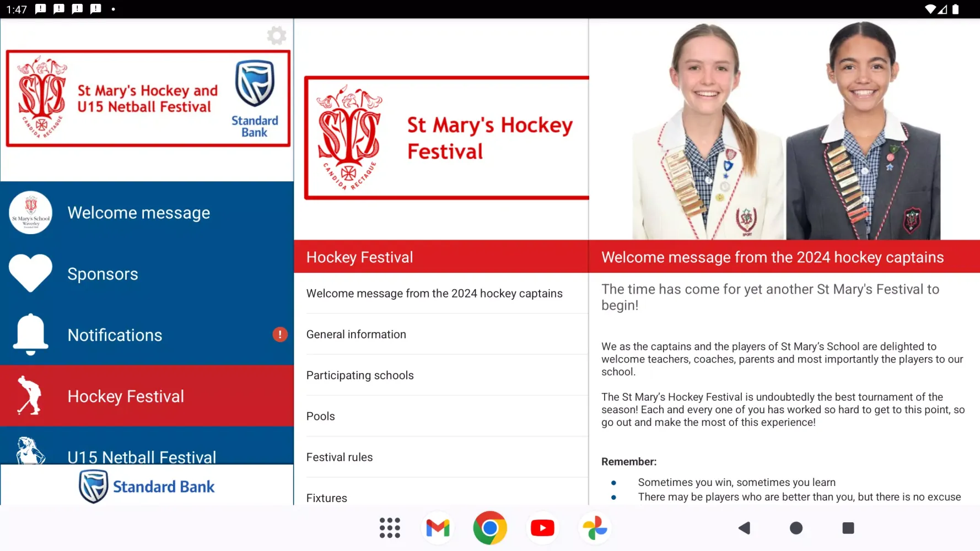Screen dimensions: 980x551
Task: Open the Welcome message menu item
Action: (x=147, y=213)
